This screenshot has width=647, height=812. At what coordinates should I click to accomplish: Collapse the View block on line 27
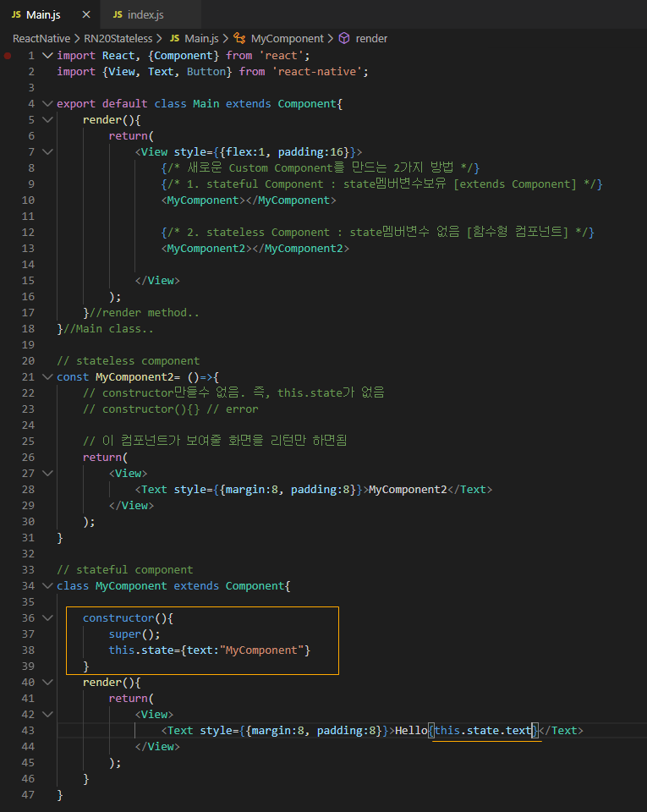(x=47, y=474)
